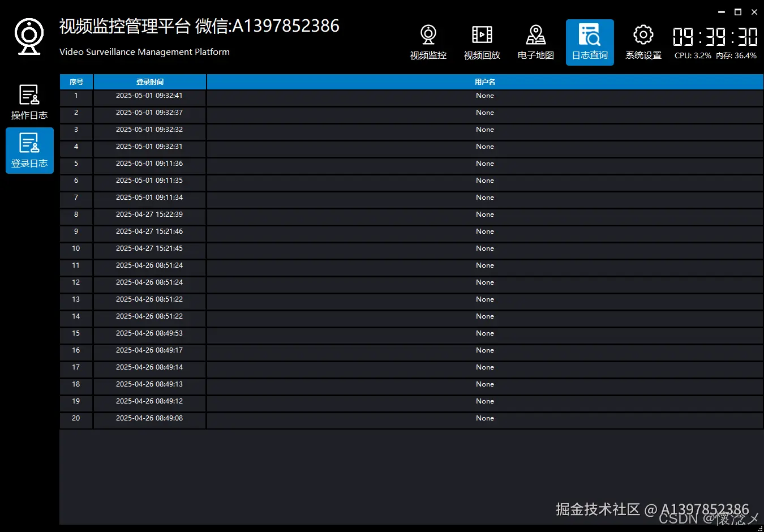
Task: Select login time 2025-05-01 09:32:37
Action: tap(149, 113)
